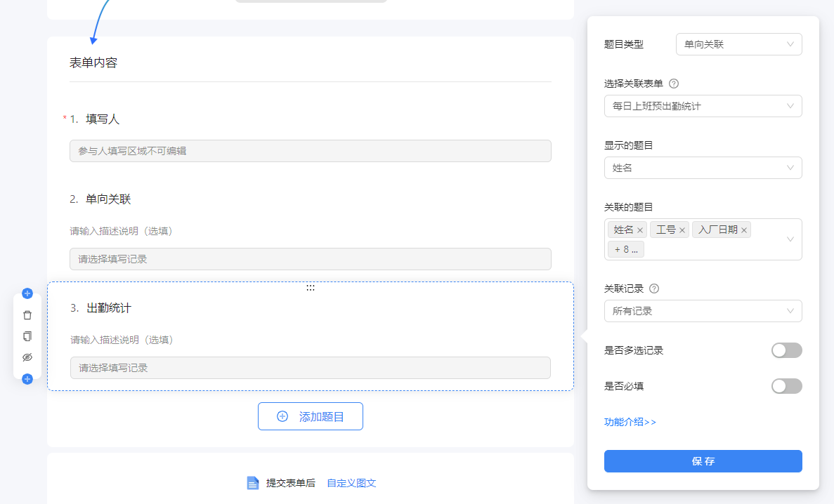Add question above via top plus icon
834x504 pixels.
point(27,293)
